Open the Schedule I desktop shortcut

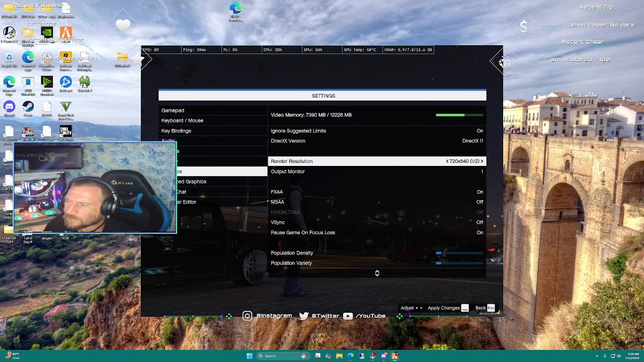click(x=85, y=83)
